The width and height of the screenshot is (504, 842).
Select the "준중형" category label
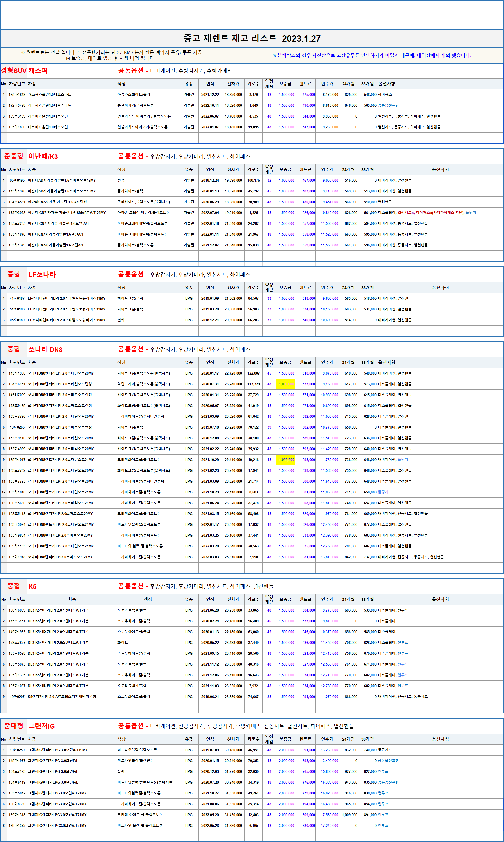point(14,156)
